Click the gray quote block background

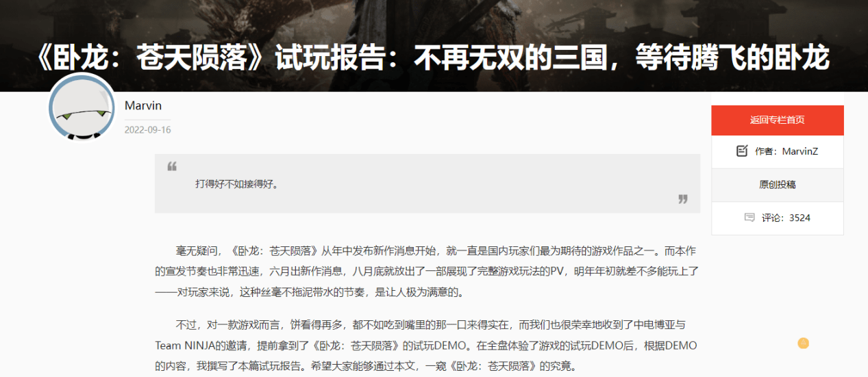point(427,183)
